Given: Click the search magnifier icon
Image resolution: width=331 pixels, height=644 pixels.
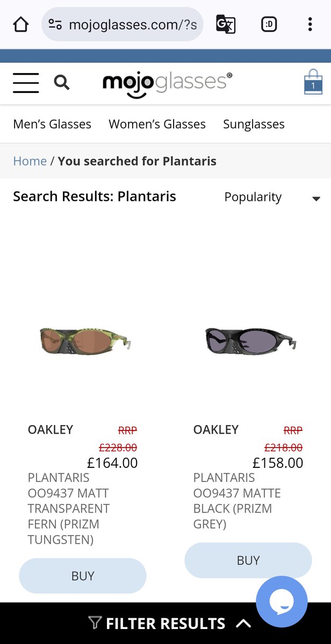Looking at the screenshot, I should pos(62,83).
